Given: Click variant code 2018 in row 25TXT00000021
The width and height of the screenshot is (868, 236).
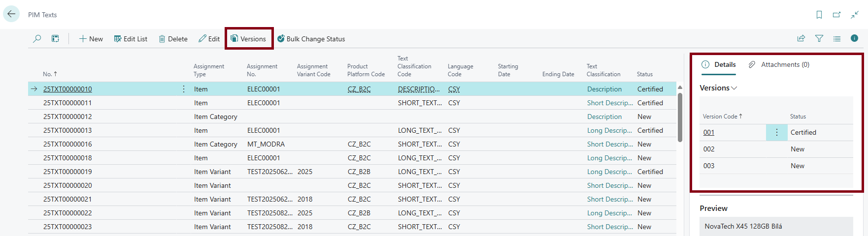Looking at the screenshot, I should [x=305, y=199].
